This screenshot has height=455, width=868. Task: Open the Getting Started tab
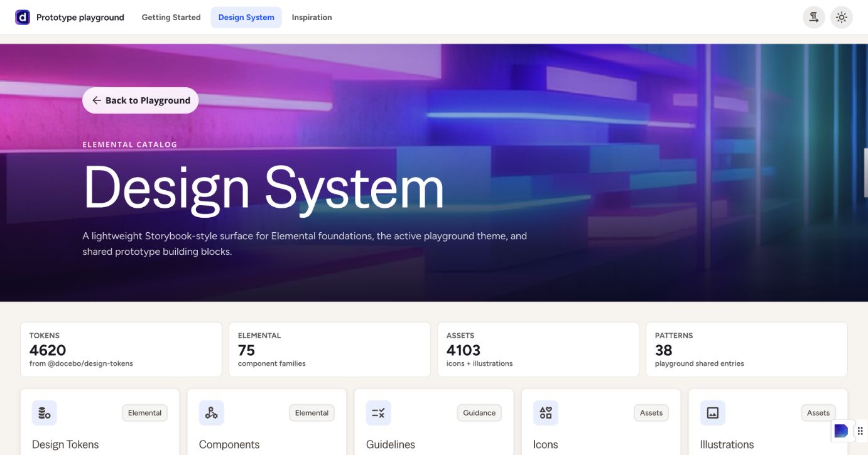[x=171, y=18]
